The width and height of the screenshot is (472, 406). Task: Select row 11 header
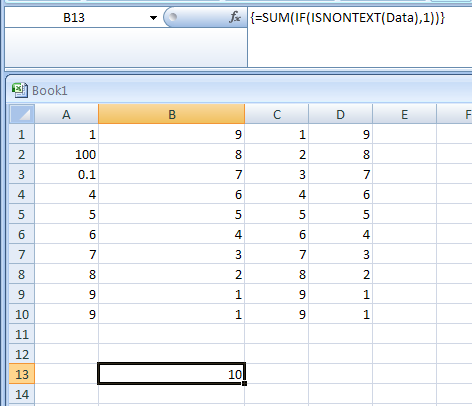22,334
